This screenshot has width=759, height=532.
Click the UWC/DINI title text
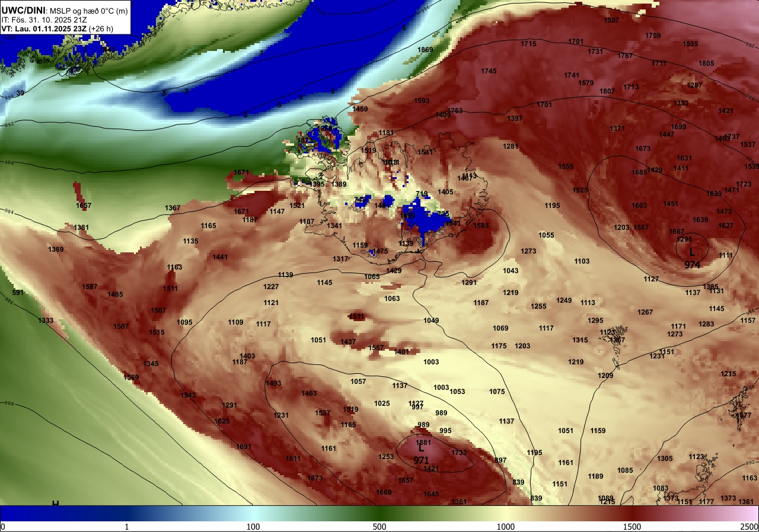click(23, 9)
